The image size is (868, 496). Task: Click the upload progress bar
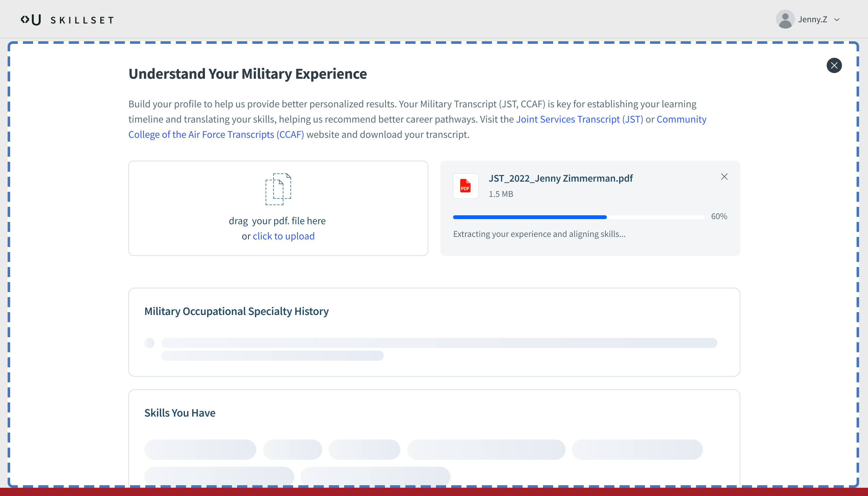pyautogui.click(x=578, y=217)
